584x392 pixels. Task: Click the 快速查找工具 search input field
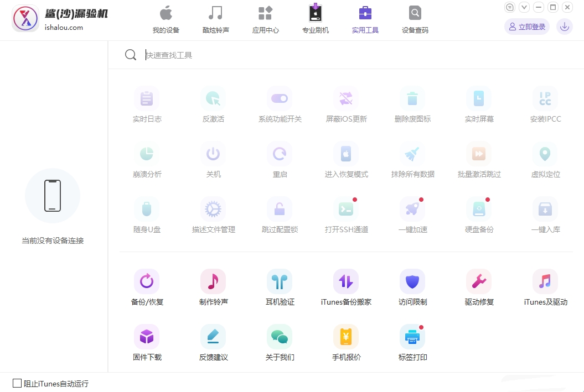(x=221, y=55)
